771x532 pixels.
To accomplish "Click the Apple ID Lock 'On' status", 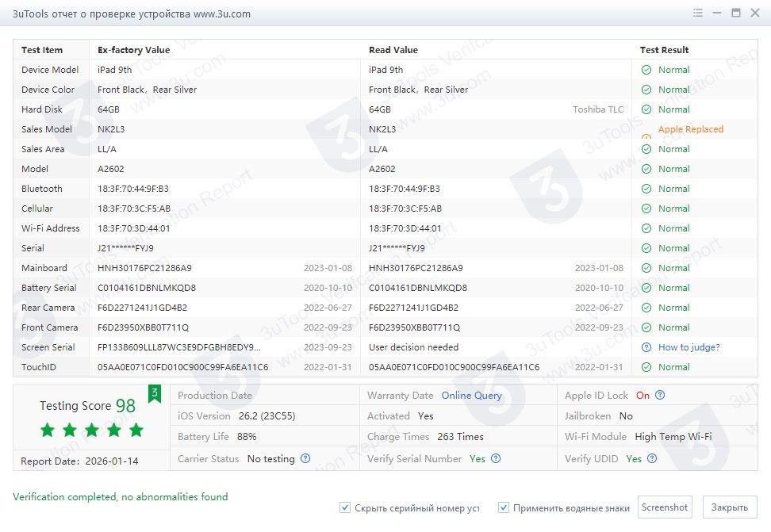I will pos(642,396).
